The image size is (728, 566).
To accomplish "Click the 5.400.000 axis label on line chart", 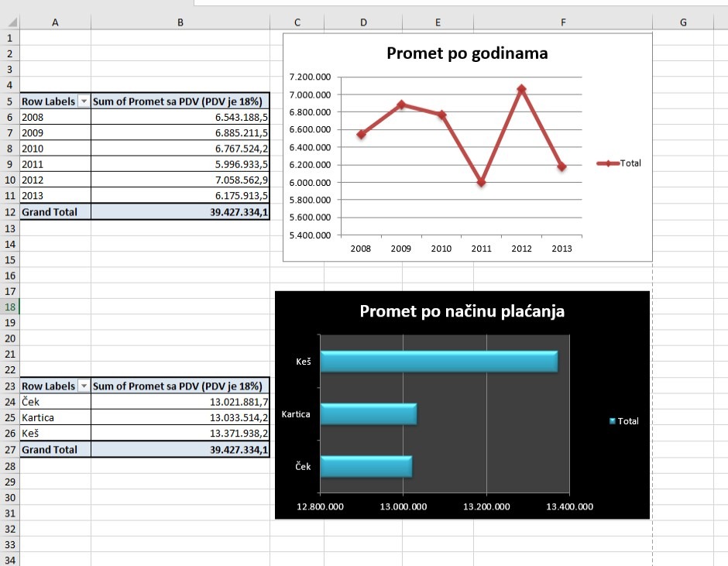I will [310, 235].
